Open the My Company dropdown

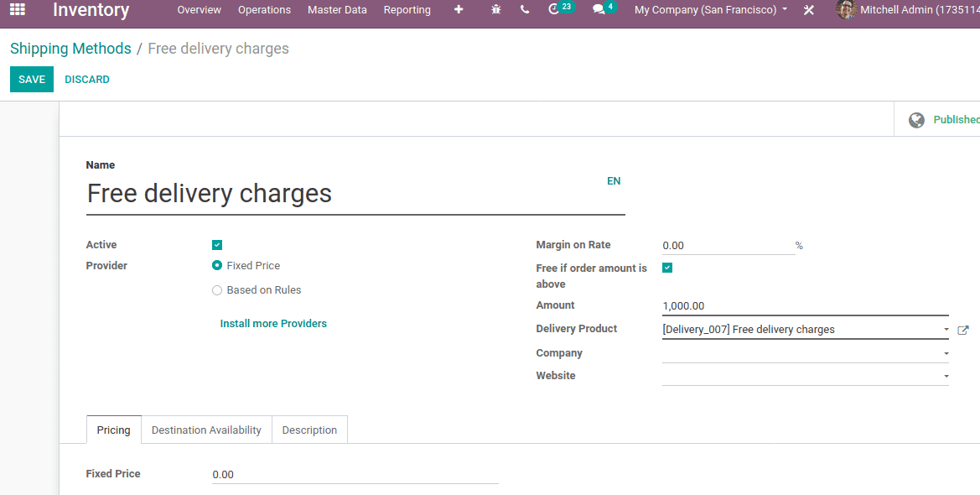[709, 10]
